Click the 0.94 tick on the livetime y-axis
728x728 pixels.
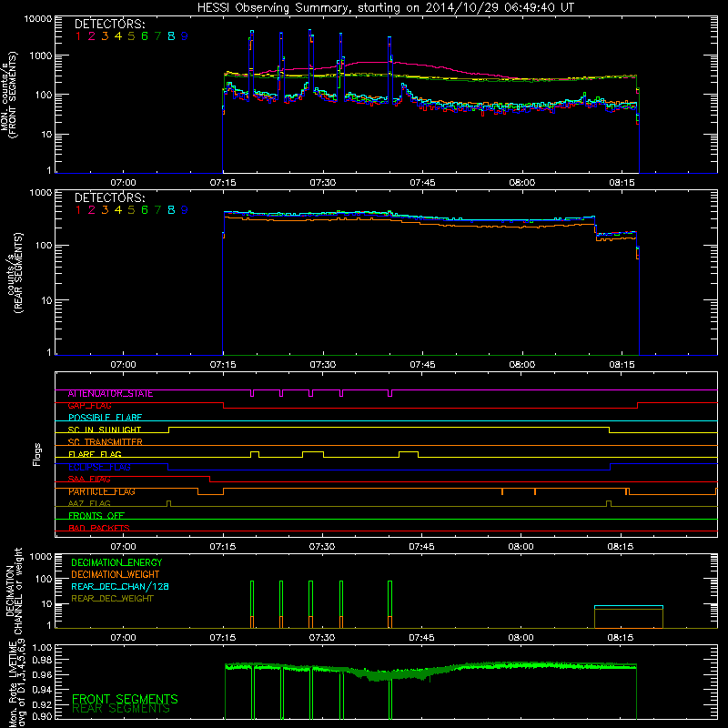pyautogui.click(x=42, y=691)
